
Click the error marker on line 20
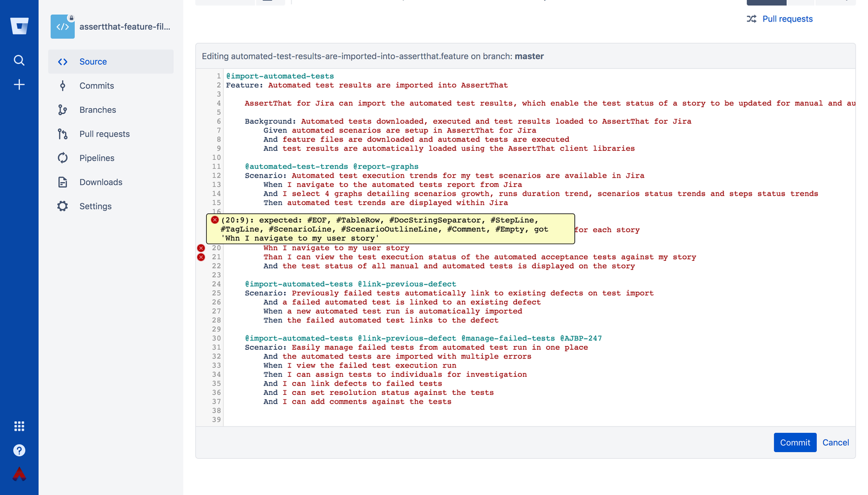coord(201,248)
